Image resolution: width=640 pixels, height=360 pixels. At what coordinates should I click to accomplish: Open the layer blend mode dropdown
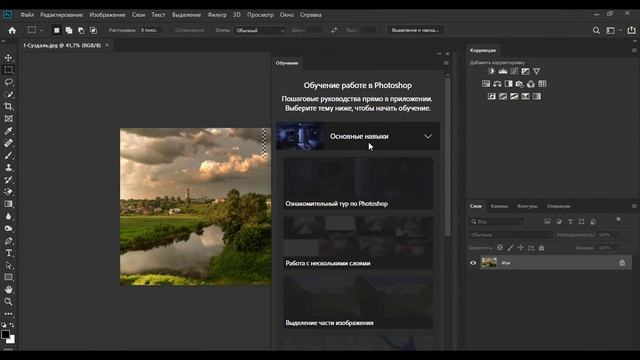pyautogui.click(x=510, y=235)
